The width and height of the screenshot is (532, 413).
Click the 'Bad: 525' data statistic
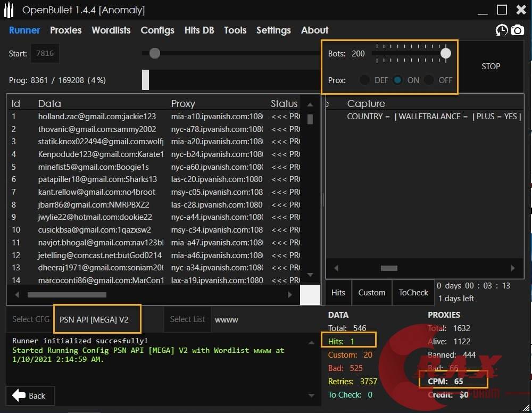tap(345, 368)
